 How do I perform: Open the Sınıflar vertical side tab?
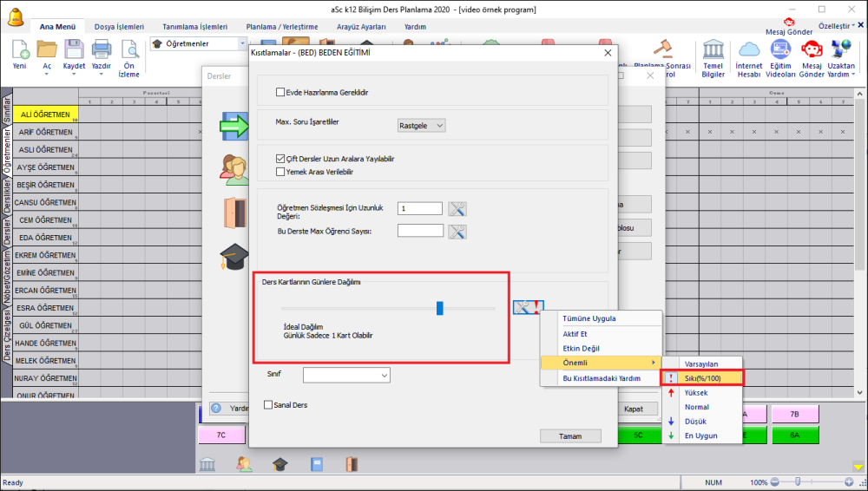[7, 109]
